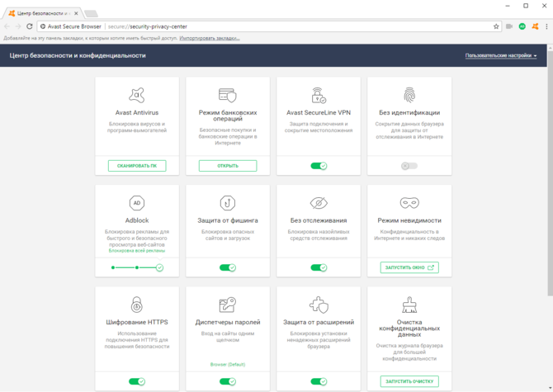Enable the Без идентификации toggle
553x392 pixels.
409,166
